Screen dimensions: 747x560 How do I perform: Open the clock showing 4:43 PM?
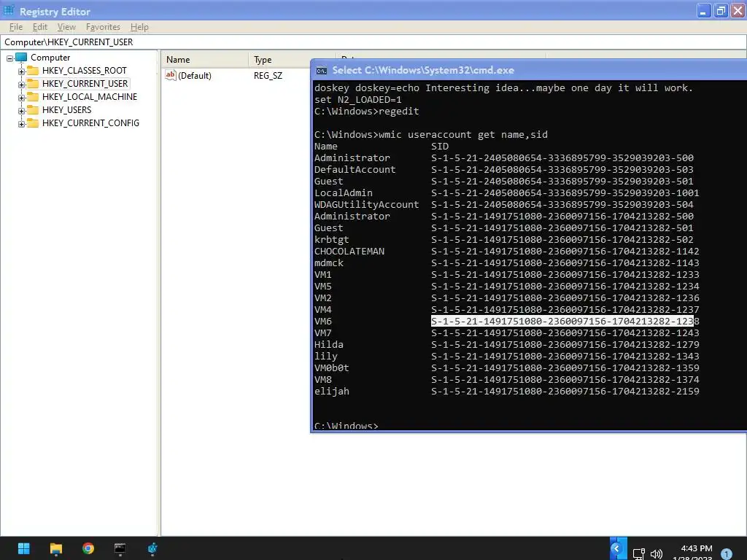coord(696,548)
